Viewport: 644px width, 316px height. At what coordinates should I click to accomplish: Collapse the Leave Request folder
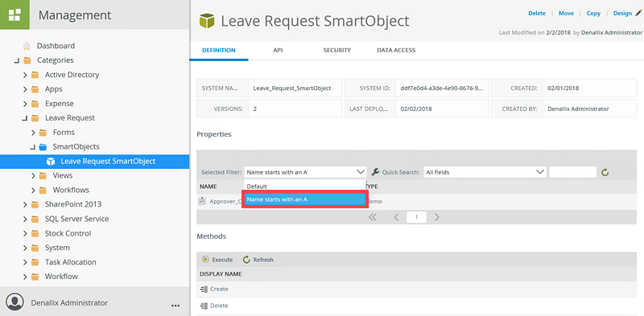25,118
